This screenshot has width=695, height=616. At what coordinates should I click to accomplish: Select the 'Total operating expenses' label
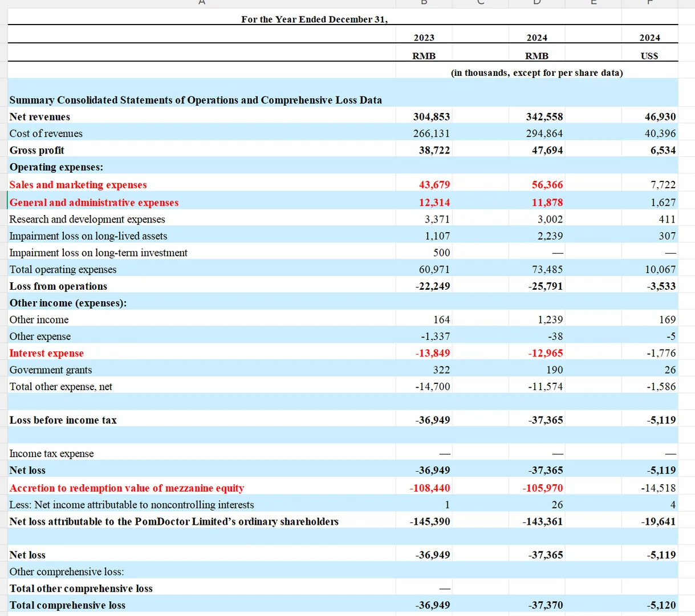[63, 270]
